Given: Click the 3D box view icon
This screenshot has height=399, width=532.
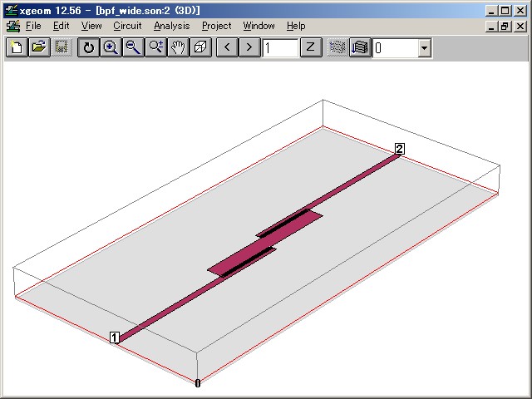Looking at the screenshot, I should pos(200,47).
